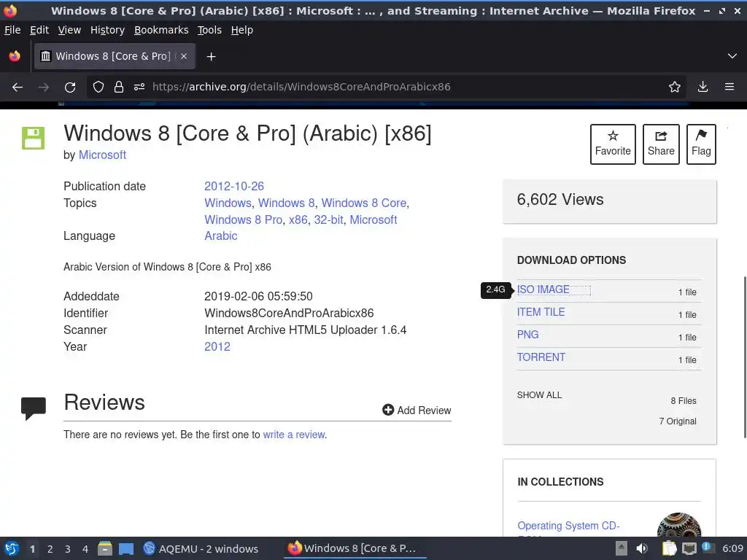The image size is (747, 560).
Task: Flag this archive item
Action: pyautogui.click(x=701, y=144)
